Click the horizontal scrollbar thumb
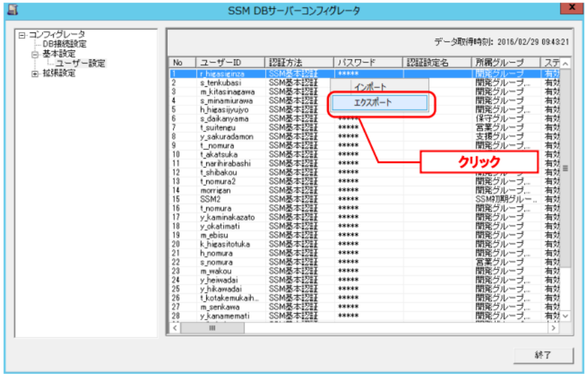This screenshot has width=588, height=376. (x=212, y=328)
